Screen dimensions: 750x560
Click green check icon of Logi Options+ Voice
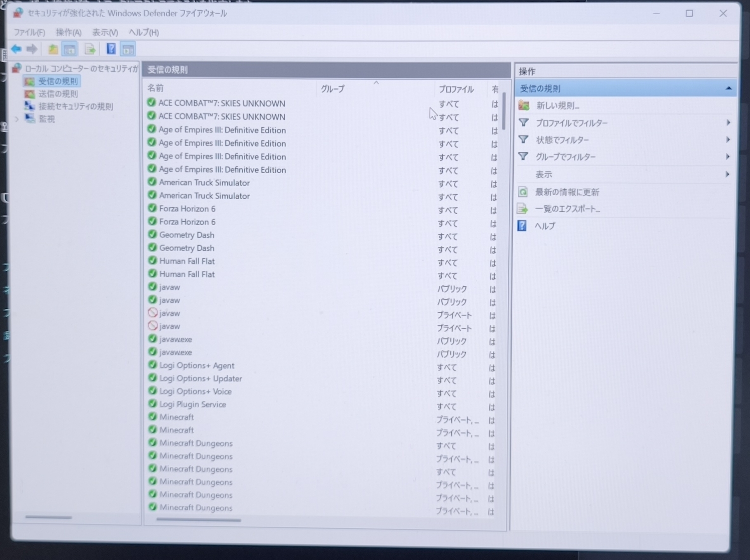coord(152,391)
